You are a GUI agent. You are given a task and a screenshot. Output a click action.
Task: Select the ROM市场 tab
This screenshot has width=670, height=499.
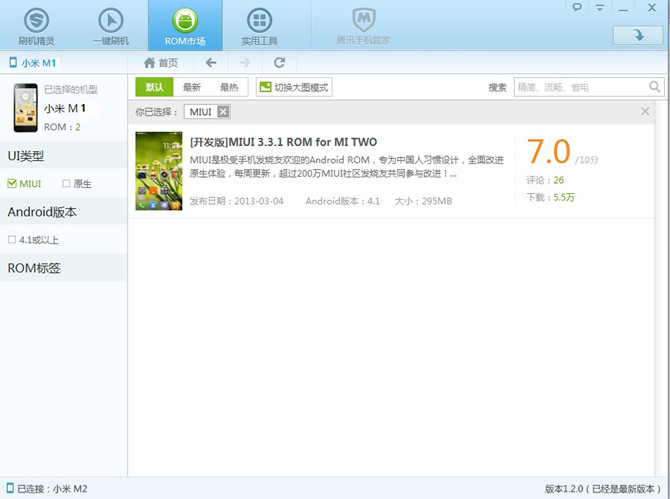point(185,26)
